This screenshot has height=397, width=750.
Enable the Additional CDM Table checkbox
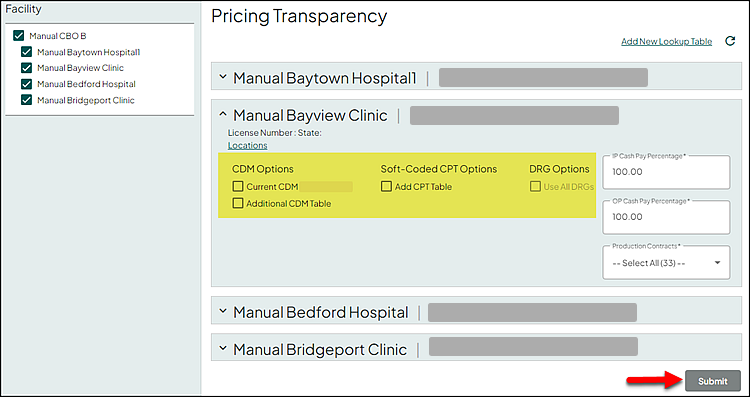coord(238,203)
